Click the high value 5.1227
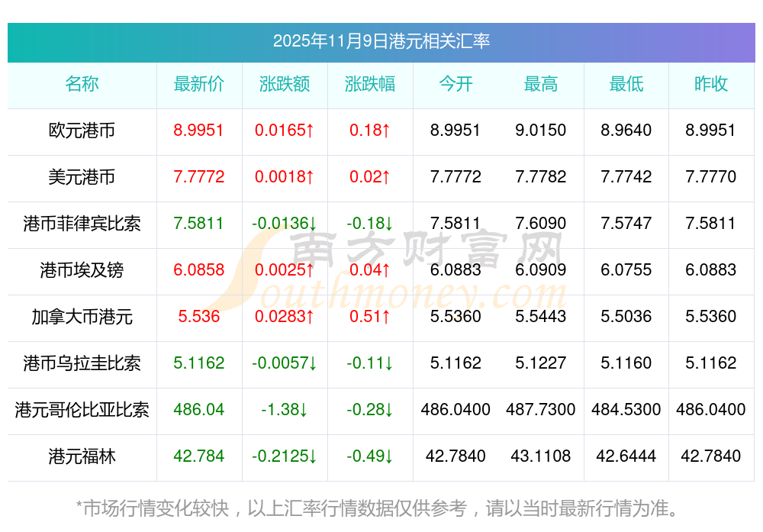 (x=541, y=363)
